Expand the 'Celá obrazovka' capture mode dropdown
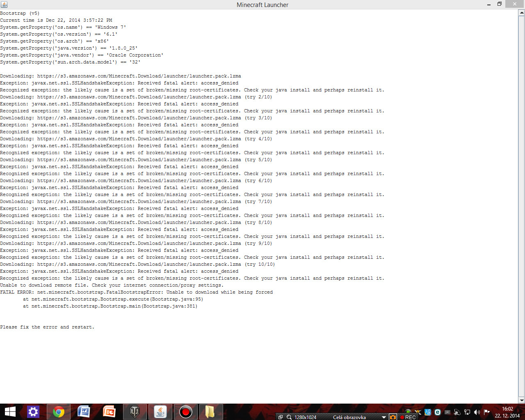This screenshot has height=420, width=525. coord(384,417)
